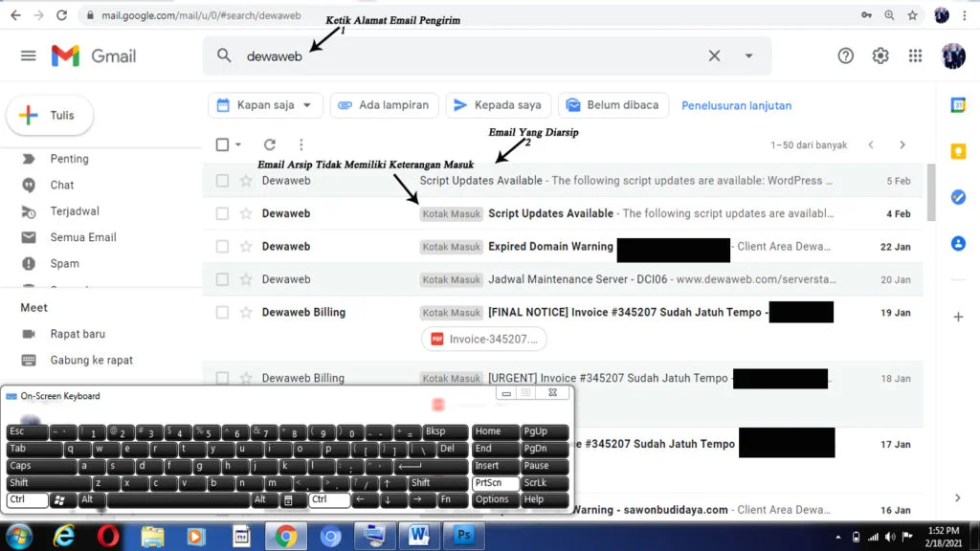Image resolution: width=980 pixels, height=551 pixels.
Task: Click the email list vertical scrollbar
Action: (930, 192)
